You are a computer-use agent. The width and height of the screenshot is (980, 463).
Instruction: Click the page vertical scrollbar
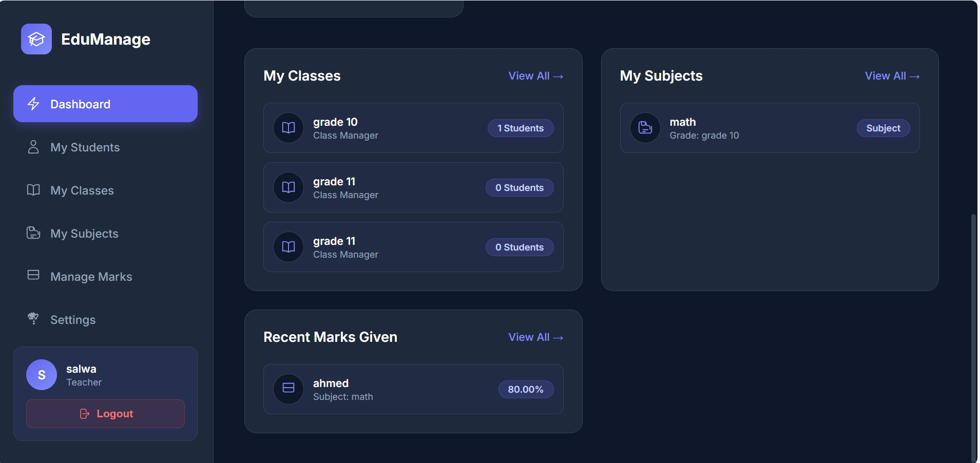pos(973,334)
